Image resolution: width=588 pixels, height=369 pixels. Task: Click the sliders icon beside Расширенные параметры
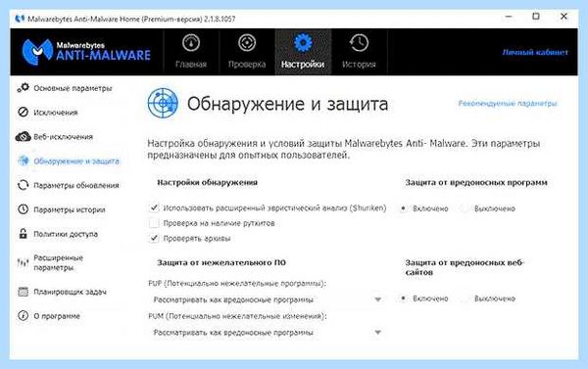[23, 262]
